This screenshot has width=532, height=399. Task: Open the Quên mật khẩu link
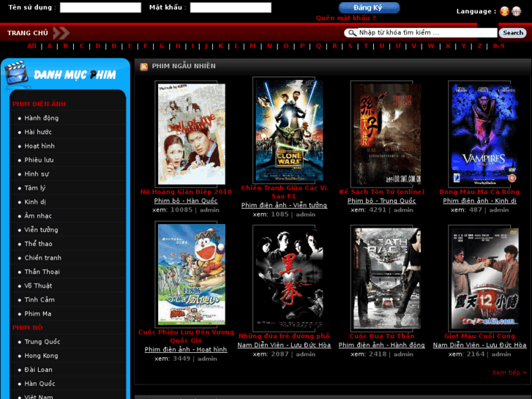(x=345, y=18)
